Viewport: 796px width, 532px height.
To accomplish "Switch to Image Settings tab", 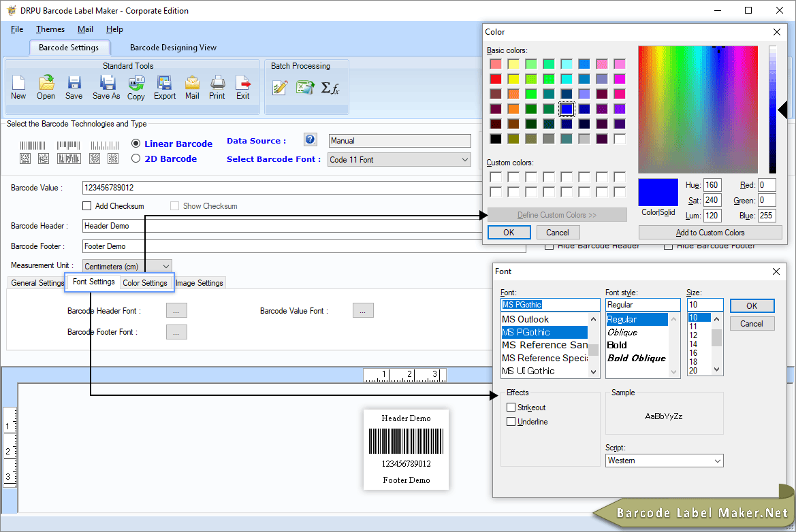I will (200, 283).
